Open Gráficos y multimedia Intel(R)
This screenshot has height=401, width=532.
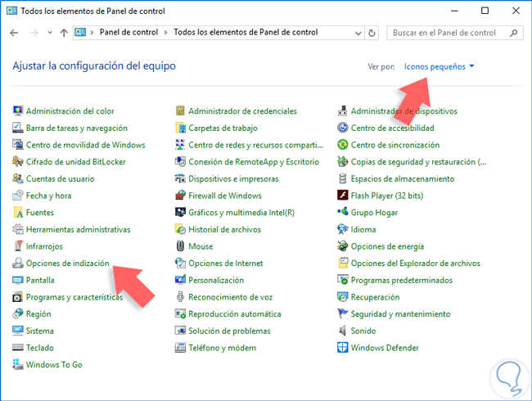click(x=241, y=213)
